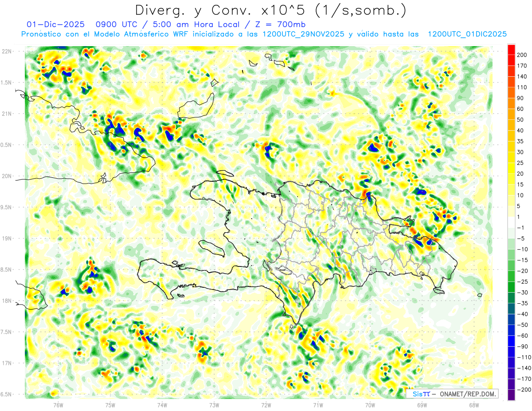Viewport: 532px width, 411px height.
Task: Click the colorbar value "-40"
Action: (522, 314)
